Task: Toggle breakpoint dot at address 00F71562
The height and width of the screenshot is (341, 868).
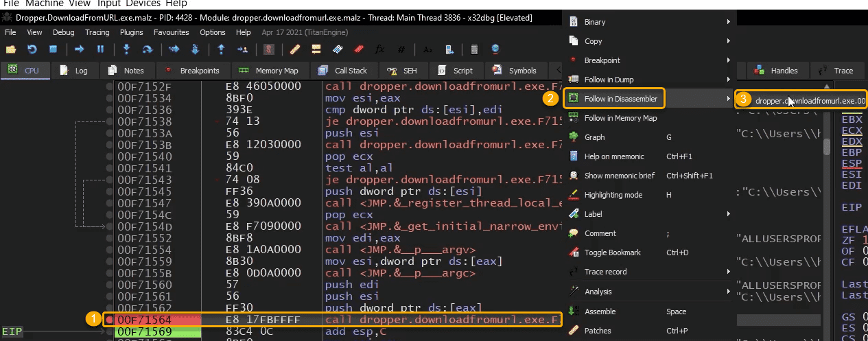Action: coord(108,308)
